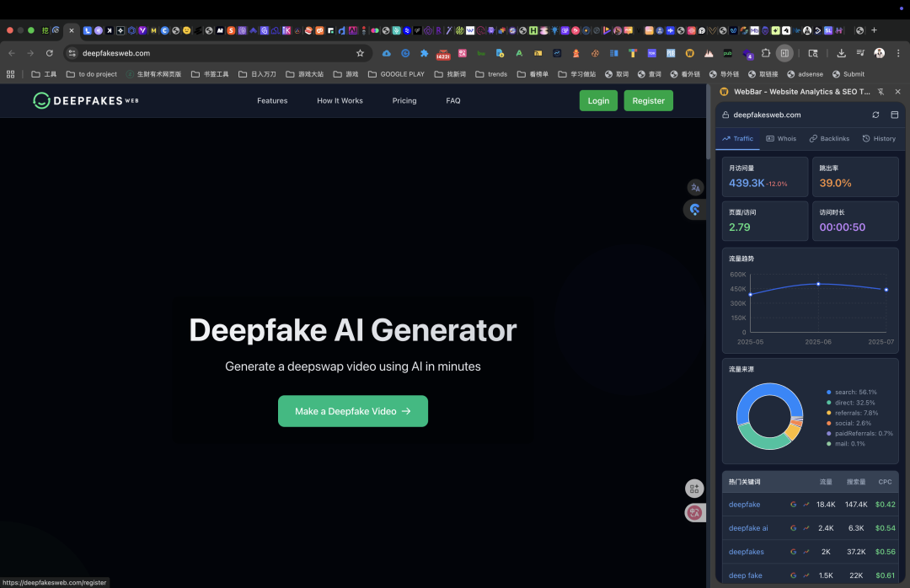The image size is (910, 588).
Task: Open the FAQ nav link
Action: coord(452,100)
